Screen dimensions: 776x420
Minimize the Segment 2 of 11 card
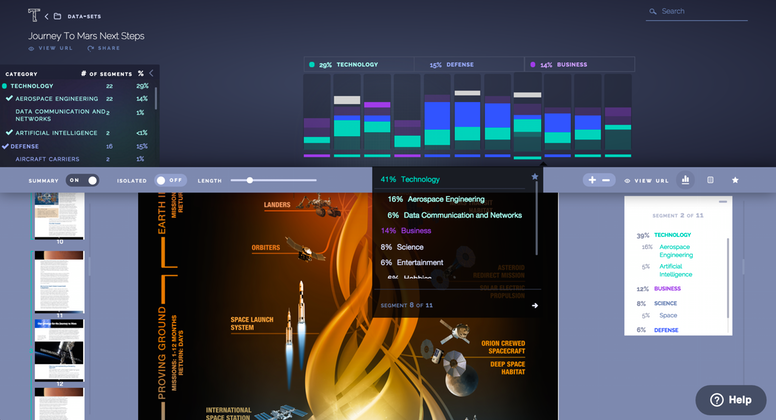(723, 202)
